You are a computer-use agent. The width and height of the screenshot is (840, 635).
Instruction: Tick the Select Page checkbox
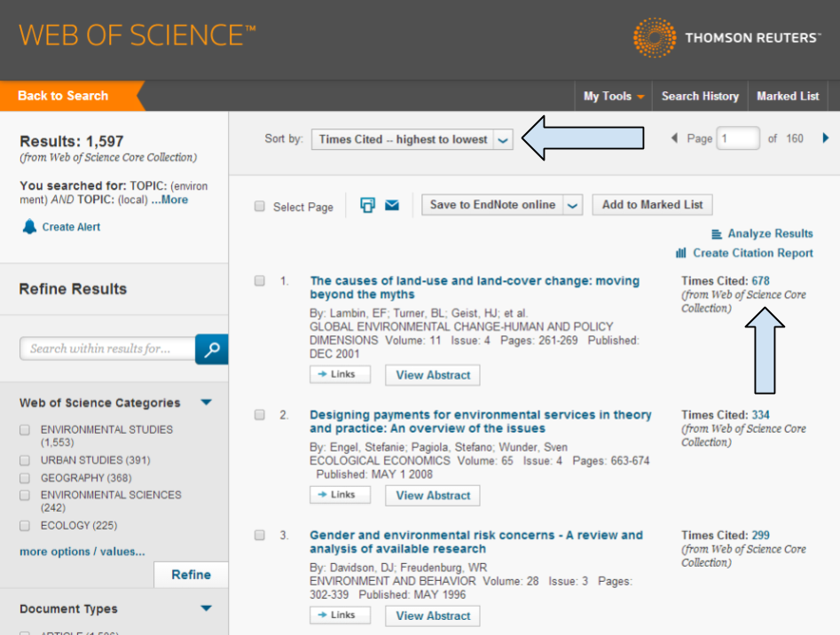tap(260, 206)
